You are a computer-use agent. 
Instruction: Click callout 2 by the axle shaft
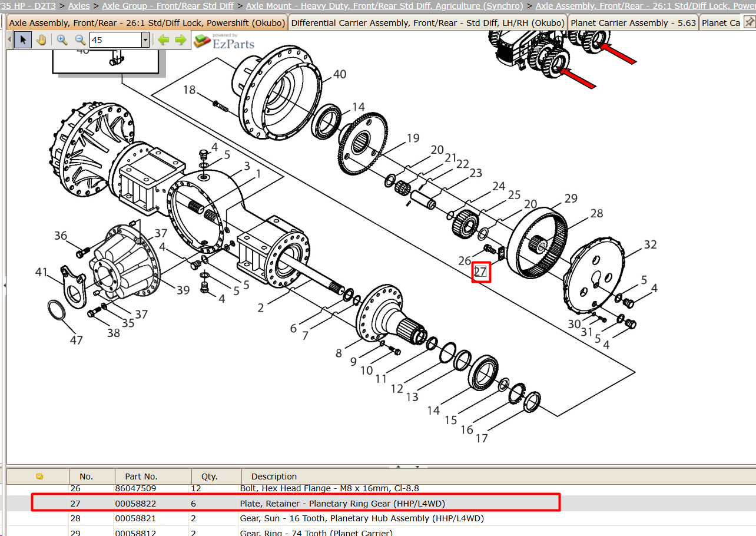click(x=261, y=307)
